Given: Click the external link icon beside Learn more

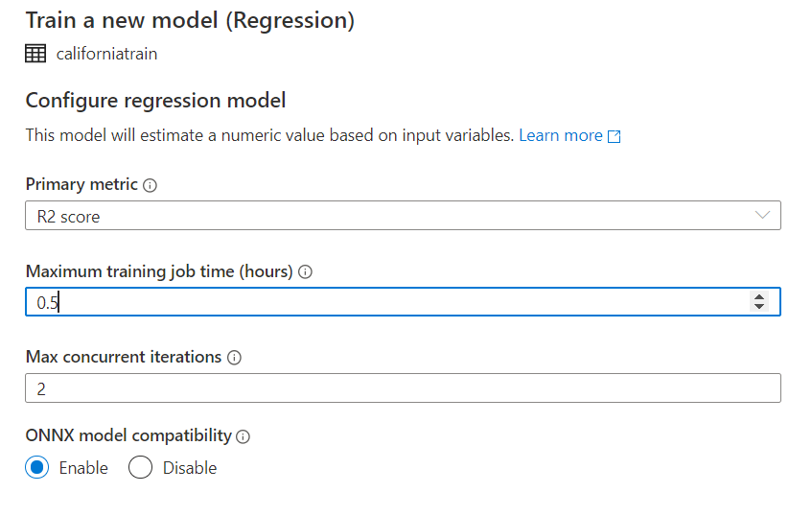Looking at the screenshot, I should pyautogui.click(x=615, y=136).
